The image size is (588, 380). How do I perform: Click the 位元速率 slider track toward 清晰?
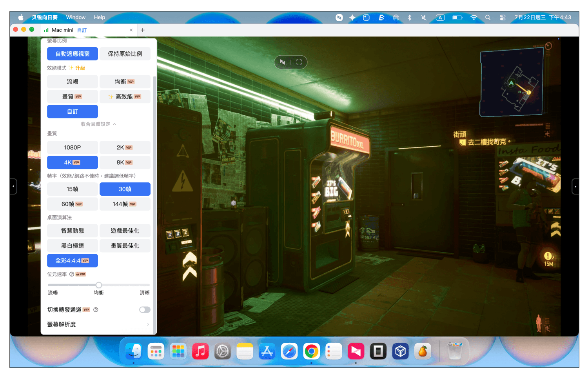[133, 285]
